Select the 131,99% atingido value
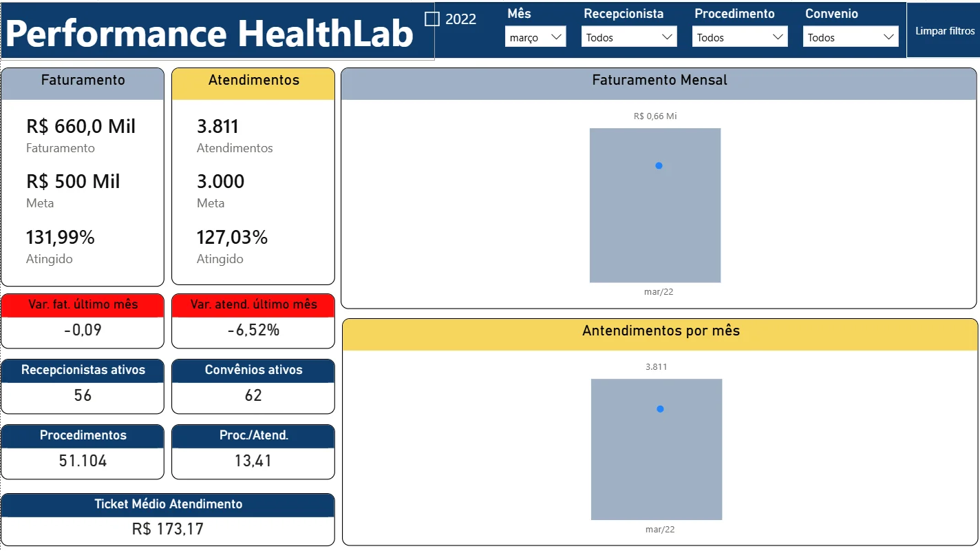 tap(61, 237)
